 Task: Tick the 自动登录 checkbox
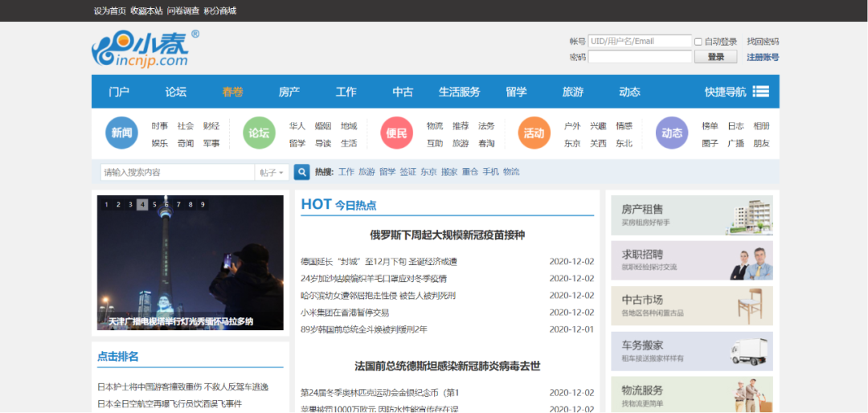(698, 42)
